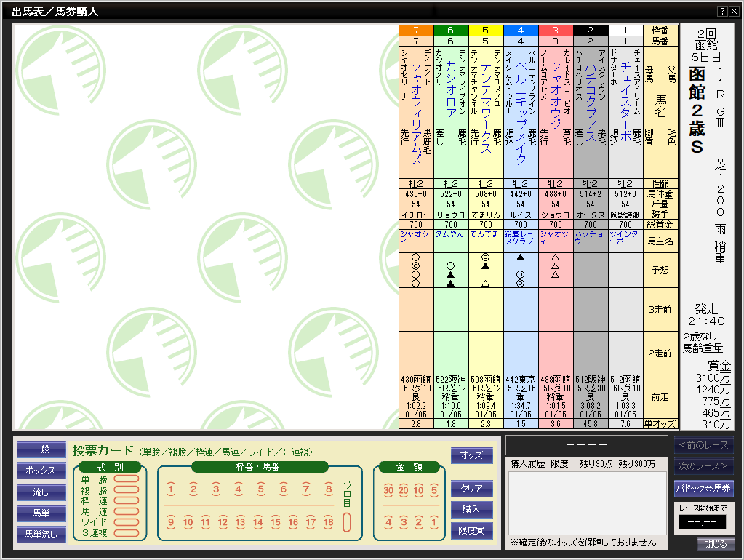Switch to the 馬単 betting mode
744x560 pixels.
pos(41,513)
